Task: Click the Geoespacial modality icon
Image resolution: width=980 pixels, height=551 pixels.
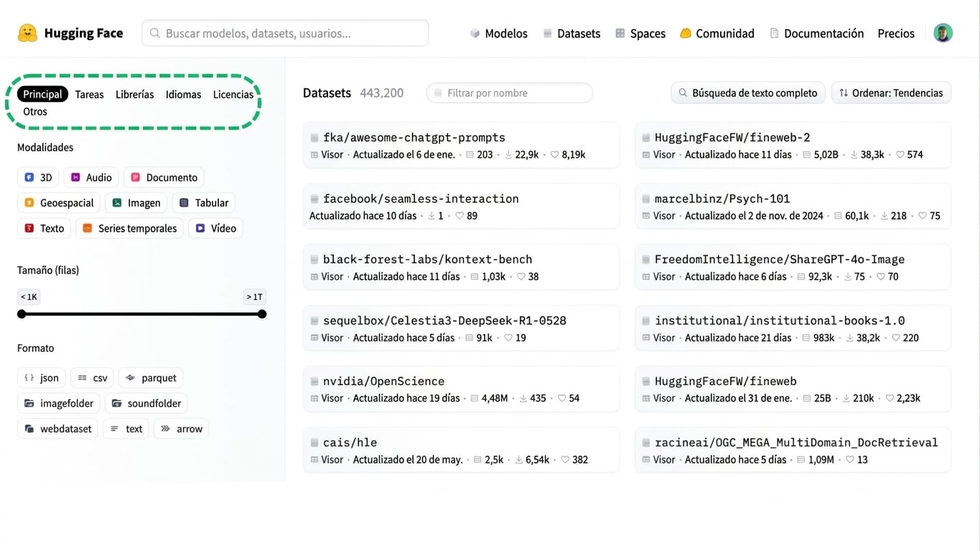Action: pos(29,203)
